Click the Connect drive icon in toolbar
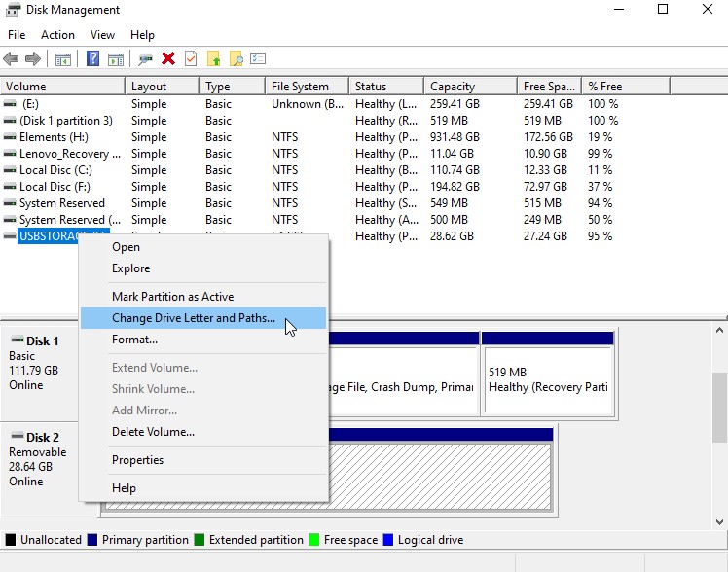728x572 pixels. 146,58
